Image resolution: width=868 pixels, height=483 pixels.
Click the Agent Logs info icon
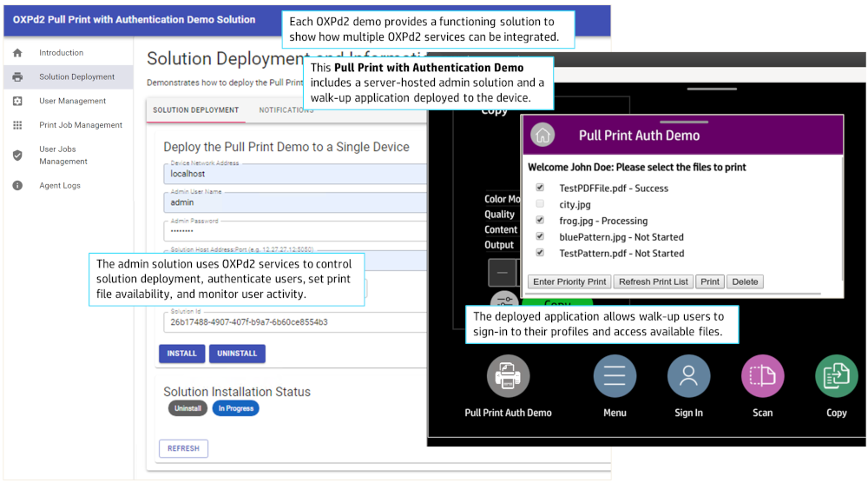(x=17, y=186)
